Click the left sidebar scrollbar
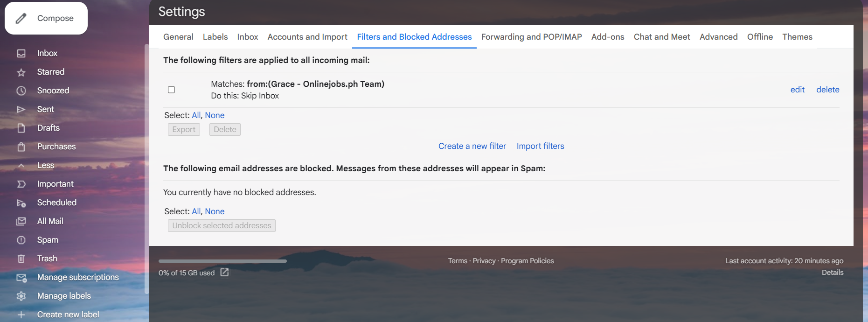This screenshot has height=322, width=868. point(146,169)
